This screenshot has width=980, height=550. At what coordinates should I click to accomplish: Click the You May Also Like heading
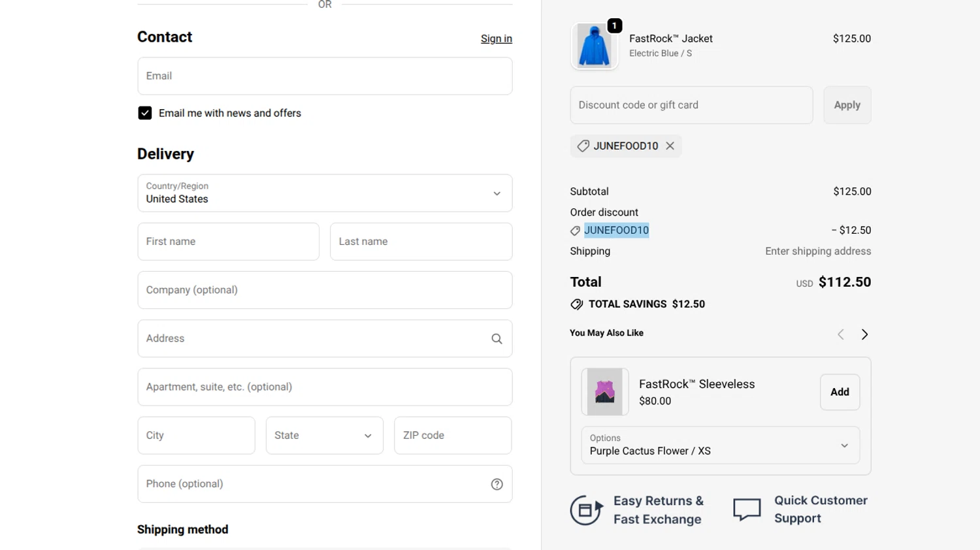pos(606,333)
